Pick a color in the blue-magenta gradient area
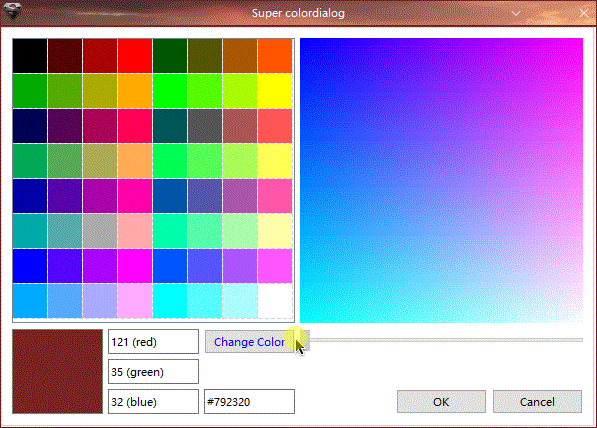This screenshot has height=428, width=597. tap(441, 180)
